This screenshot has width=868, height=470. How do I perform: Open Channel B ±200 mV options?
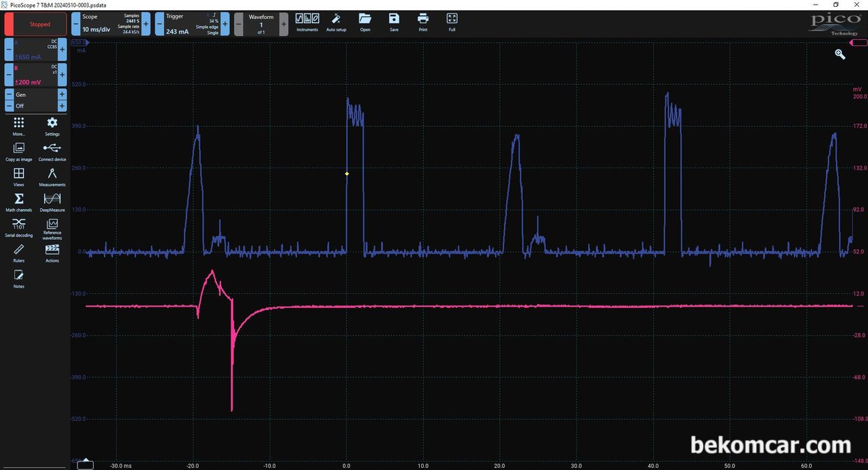36,75
